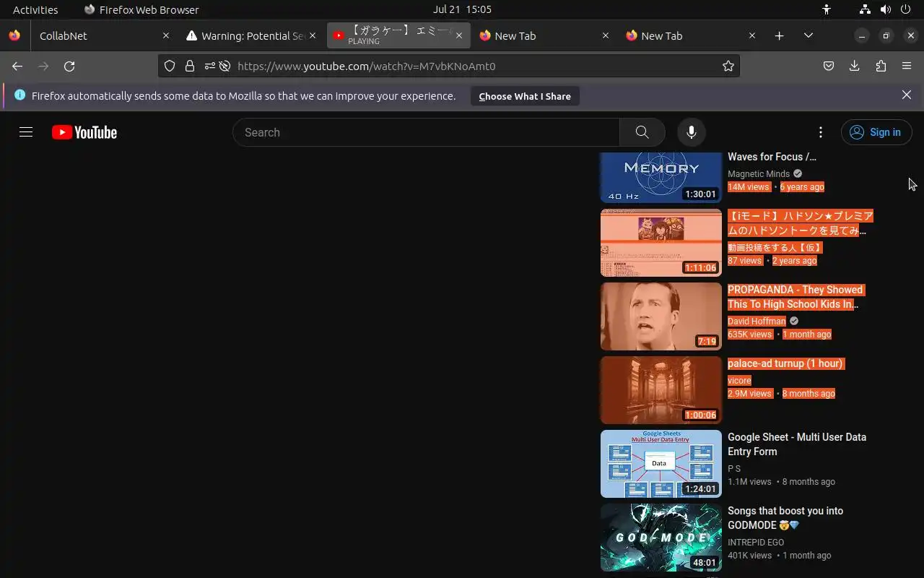This screenshot has width=924, height=578.
Task: Click the '87 views' text
Action: (x=744, y=261)
